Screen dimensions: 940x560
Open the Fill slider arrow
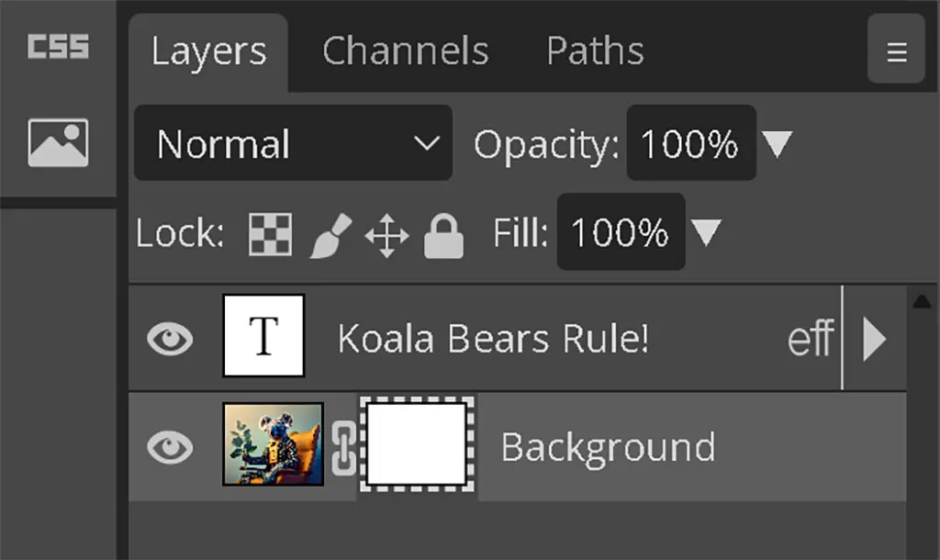(706, 232)
